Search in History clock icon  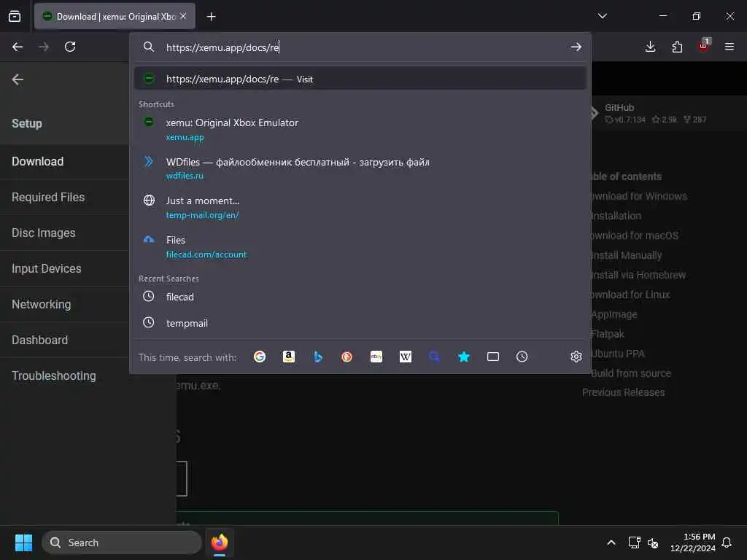pos(522,357)
